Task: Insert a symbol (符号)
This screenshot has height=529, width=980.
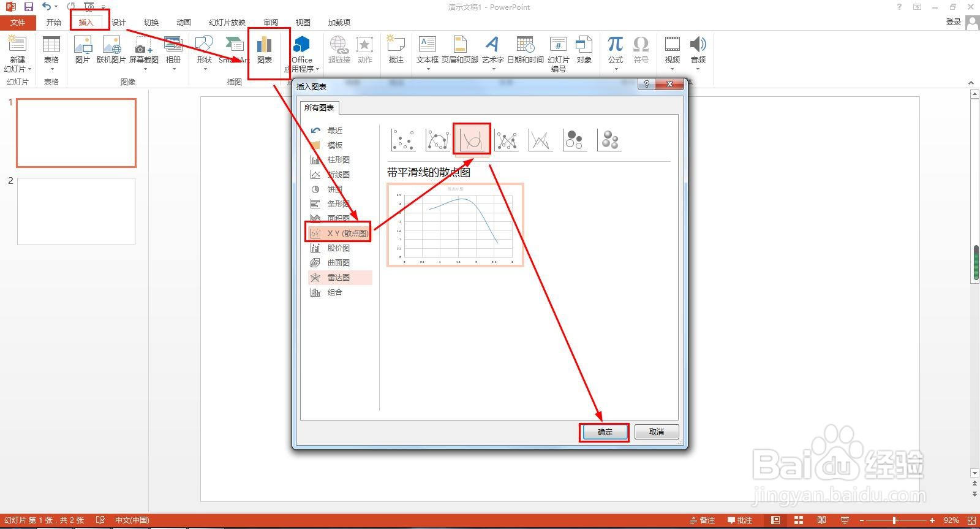Action: pyautogui.click(x=641, y=50)
